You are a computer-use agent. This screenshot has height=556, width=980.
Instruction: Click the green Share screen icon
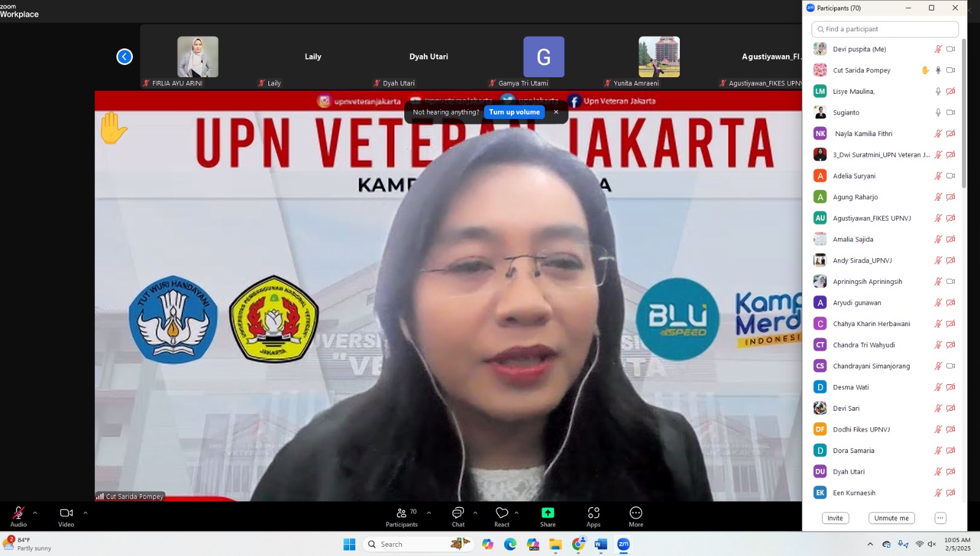(x=548, y=513)
